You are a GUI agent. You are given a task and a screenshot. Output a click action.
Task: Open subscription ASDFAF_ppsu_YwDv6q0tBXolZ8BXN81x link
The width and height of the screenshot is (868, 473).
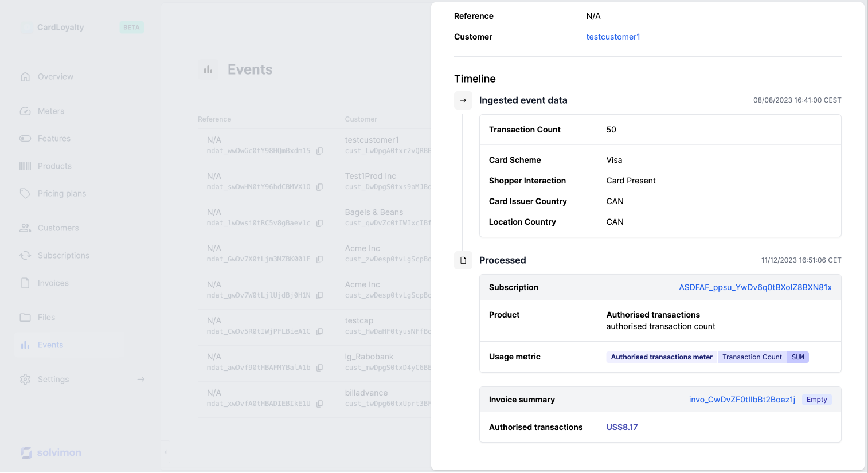coord(755,287)
